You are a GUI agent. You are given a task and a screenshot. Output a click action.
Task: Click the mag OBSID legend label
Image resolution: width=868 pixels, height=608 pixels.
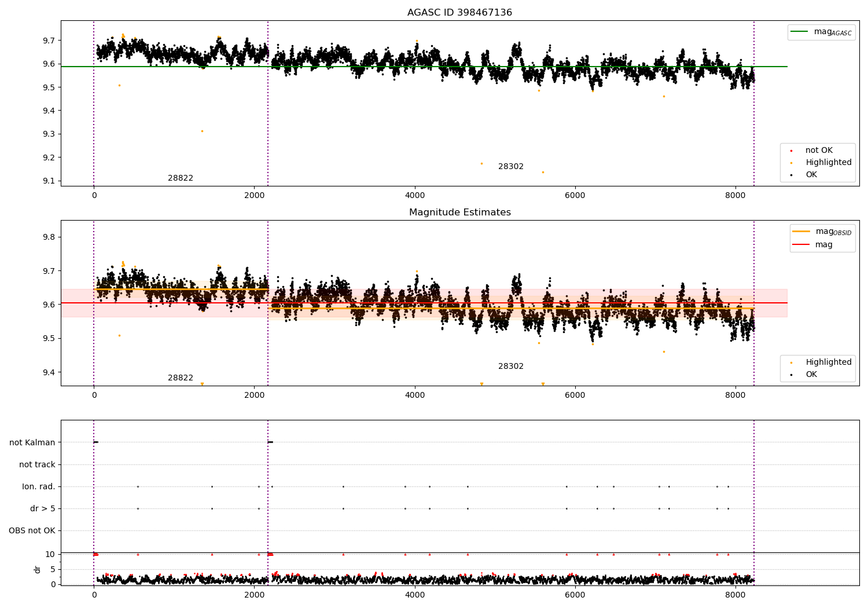[x=833, y=232]
